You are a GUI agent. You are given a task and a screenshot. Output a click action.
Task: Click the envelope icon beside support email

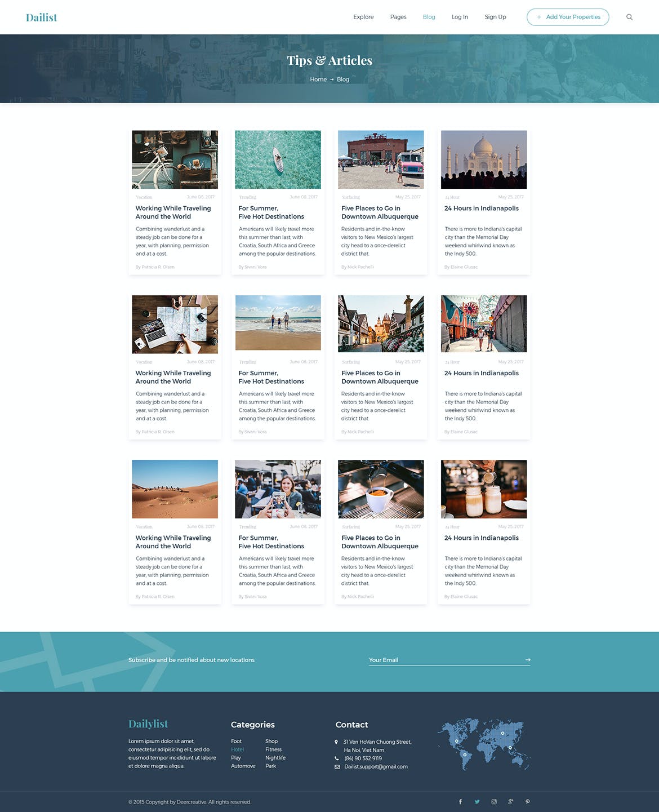(337, 767)
